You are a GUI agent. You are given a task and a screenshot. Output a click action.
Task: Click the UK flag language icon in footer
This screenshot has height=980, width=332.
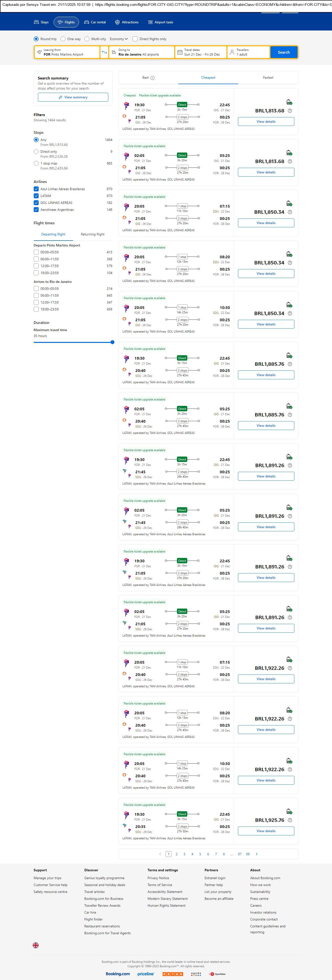pyautogui.click(x=36, y=945)
